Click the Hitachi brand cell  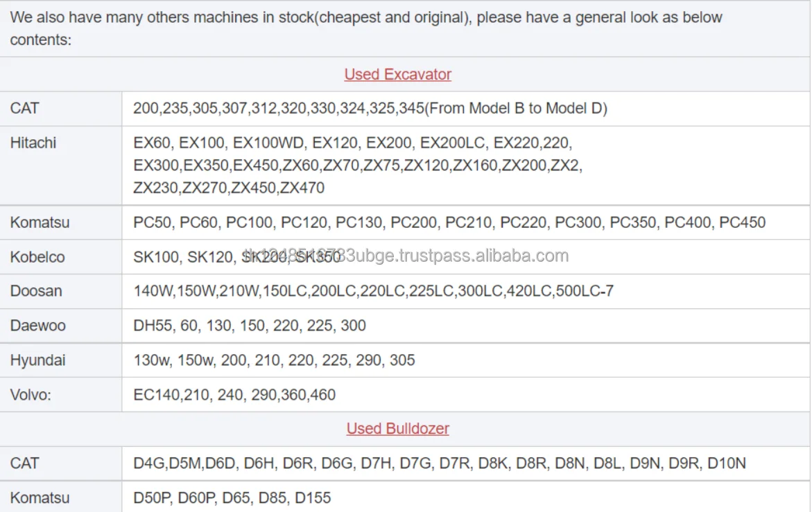pyautogui.click(x=33, y=143)
